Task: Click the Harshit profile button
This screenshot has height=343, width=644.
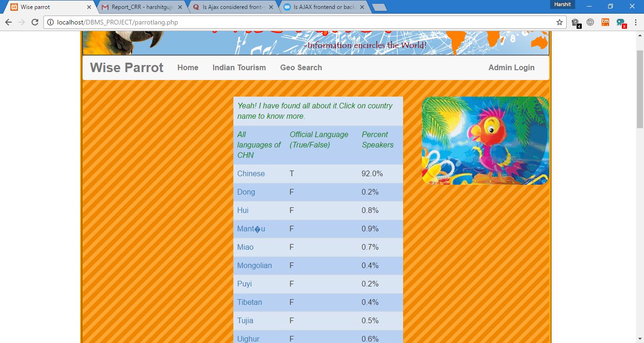Action: click(x=562, y=4)
